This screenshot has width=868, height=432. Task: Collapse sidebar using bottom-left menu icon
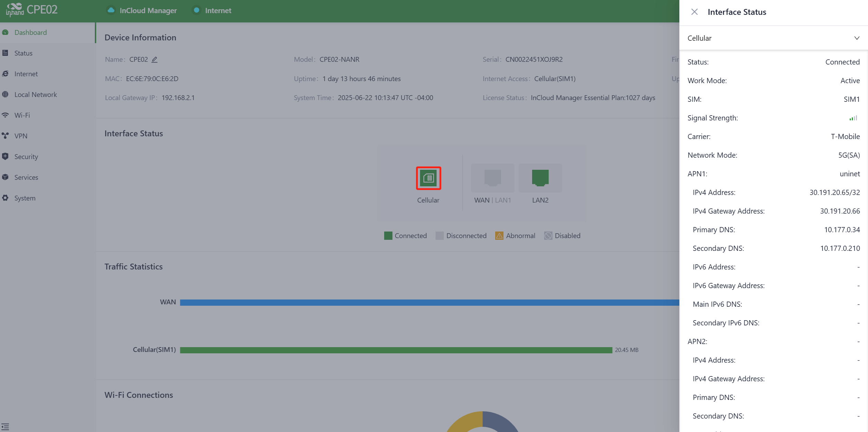[5, 426]
